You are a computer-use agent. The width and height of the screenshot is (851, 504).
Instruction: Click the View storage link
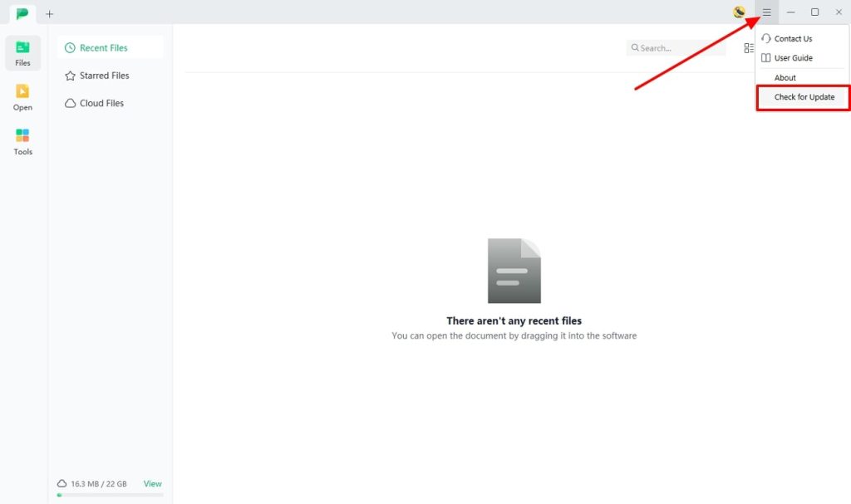point(153,484)
